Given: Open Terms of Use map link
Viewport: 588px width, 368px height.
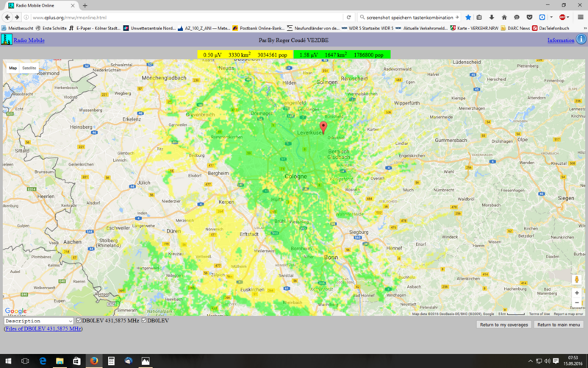Looking at the screenshot, I should [539, 314].
